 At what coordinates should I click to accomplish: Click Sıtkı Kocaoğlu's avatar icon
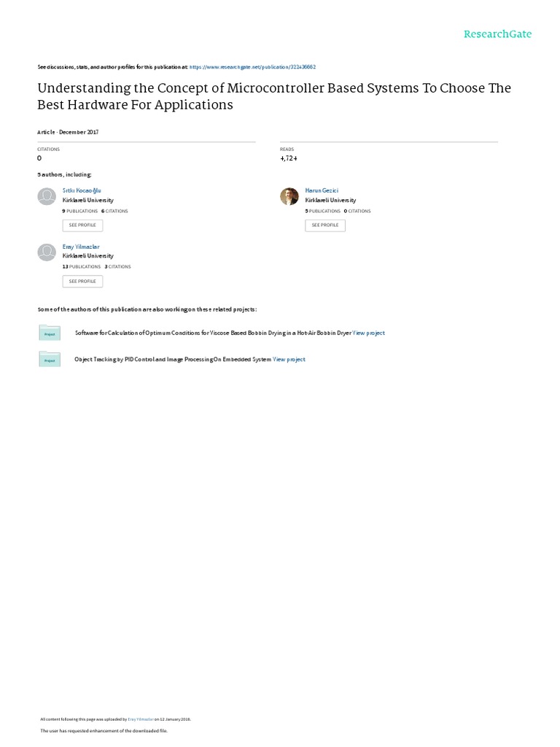(x=47, y=196)
